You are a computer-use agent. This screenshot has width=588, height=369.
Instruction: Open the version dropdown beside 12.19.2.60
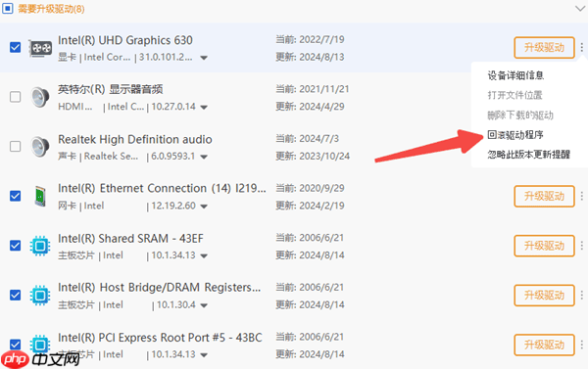(204, 207)
